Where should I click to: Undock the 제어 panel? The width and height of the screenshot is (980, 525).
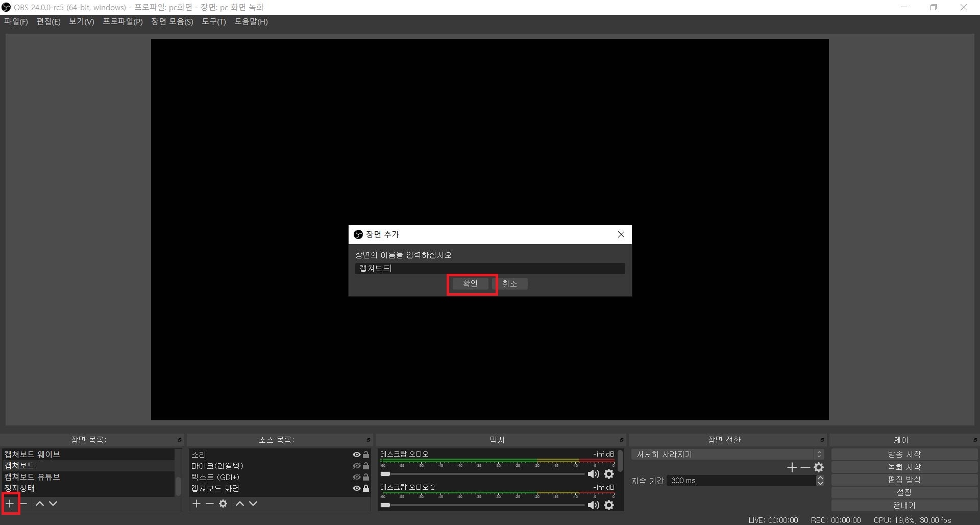975,440
